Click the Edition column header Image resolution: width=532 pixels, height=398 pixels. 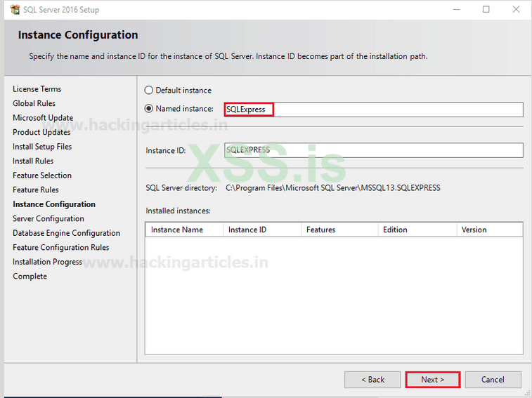coord(417,230)
